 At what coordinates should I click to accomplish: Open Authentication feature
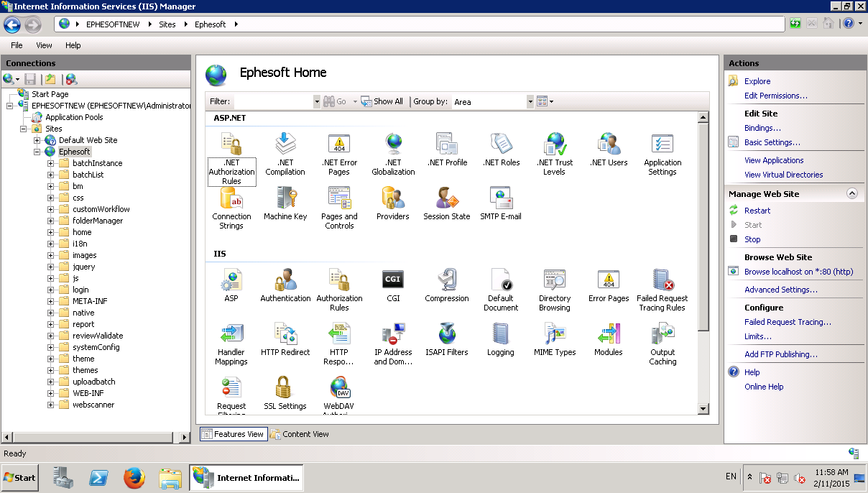pyautogui.click(x=285, y=285)
